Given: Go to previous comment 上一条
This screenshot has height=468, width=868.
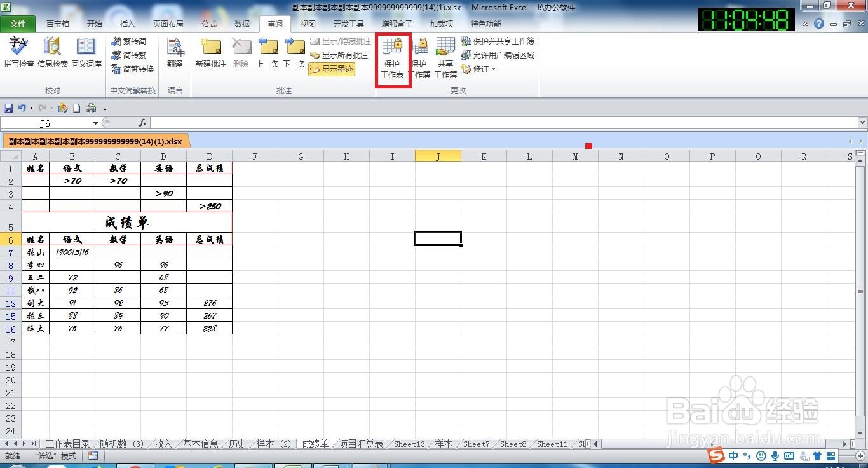Looking at the screenshot, I should pyautogui.click(x=268, y=53).
